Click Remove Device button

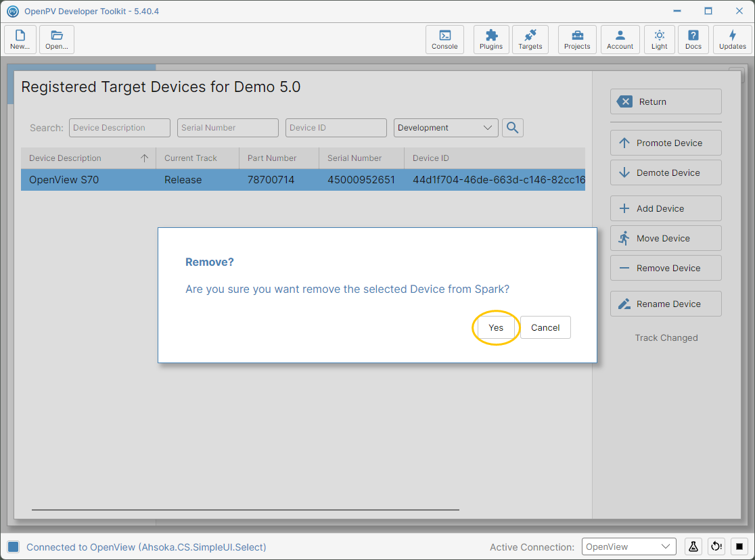(x=666, y=269)
